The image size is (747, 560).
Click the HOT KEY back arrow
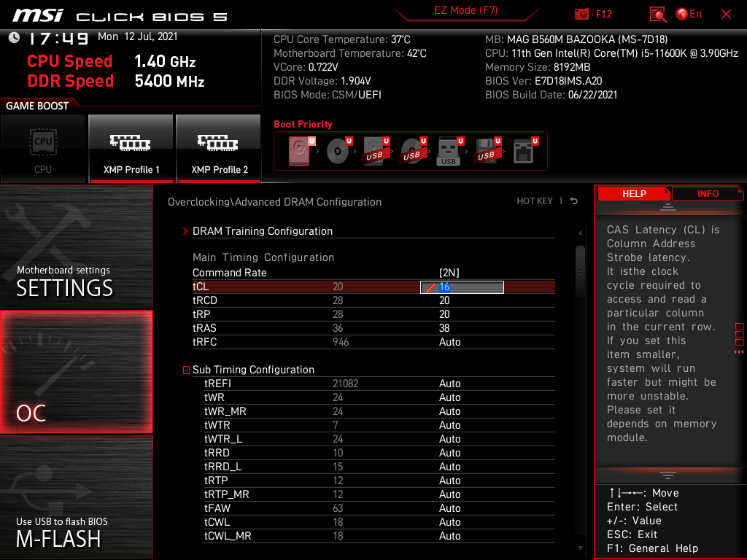pyautogui.click(x=574, y=201)
